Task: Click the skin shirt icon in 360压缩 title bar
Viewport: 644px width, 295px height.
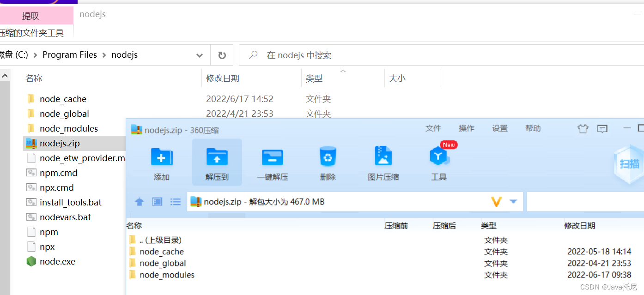Action: pos(583,128)
